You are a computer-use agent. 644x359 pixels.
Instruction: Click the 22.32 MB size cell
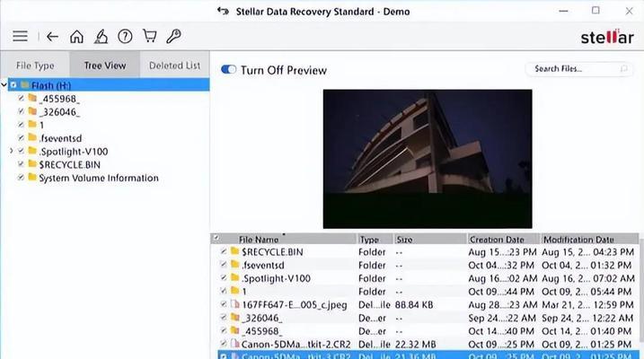tap(415, 344)
